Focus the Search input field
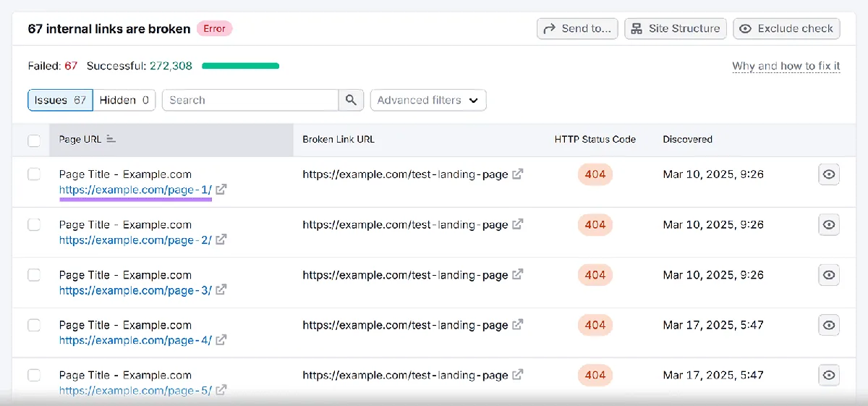Viewport: 868px width, 406px height. (250, 100)
